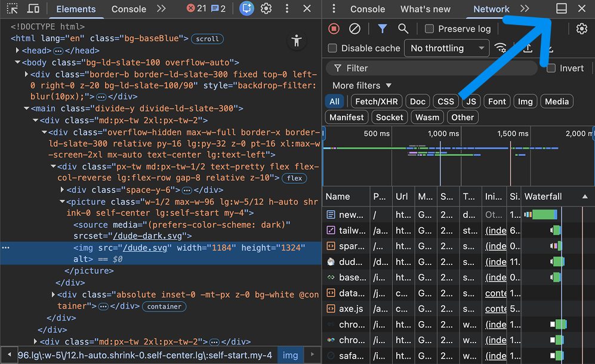Toggle drawer dock position icon
This screenshot has height=364, width=595.
coord(561,9)
